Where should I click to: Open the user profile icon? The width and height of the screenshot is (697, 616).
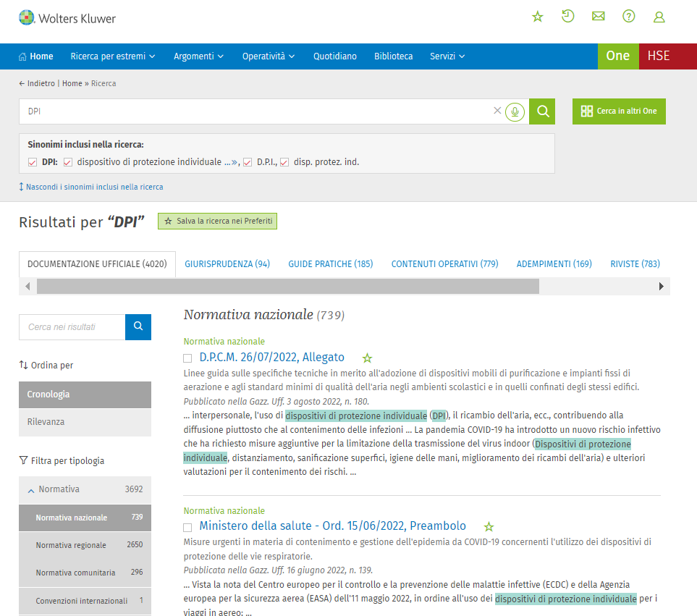(659, 17)
